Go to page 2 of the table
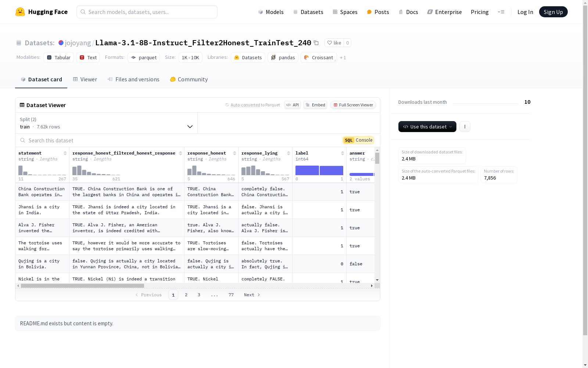Image resolution: width=588 pixels, height=368 pixels. pyautogui.click(x=186, y=295)
